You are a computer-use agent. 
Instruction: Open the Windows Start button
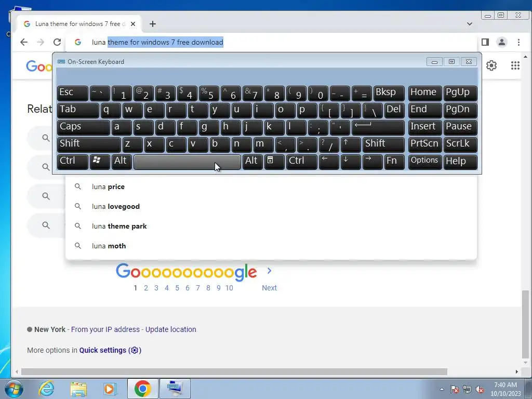(14, 389)
